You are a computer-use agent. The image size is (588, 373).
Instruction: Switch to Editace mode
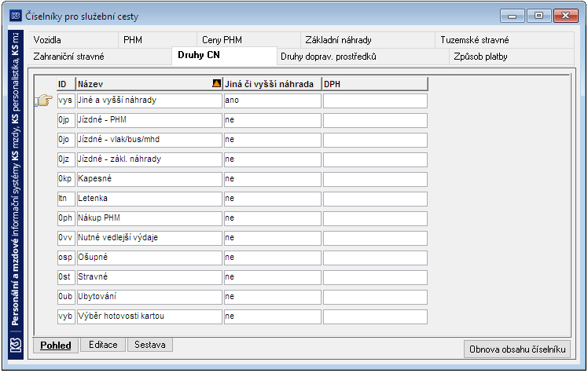pyautogui.click(x=103, y=345)
